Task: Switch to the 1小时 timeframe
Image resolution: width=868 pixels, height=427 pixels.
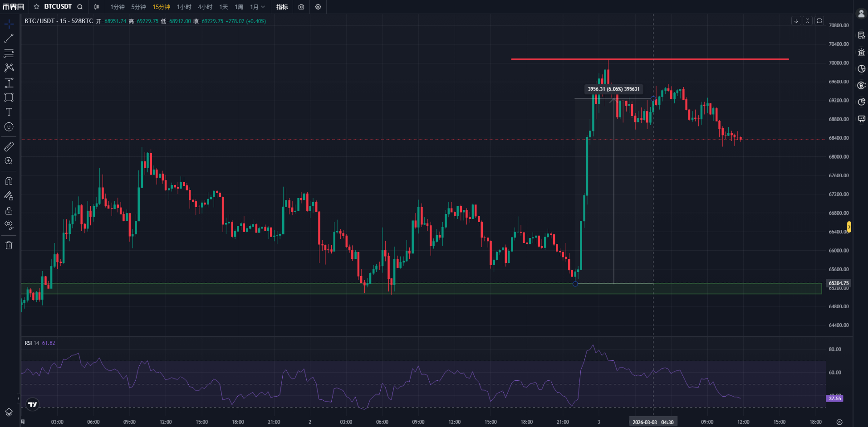Action: pyautogui.click(x=184, y=7)
